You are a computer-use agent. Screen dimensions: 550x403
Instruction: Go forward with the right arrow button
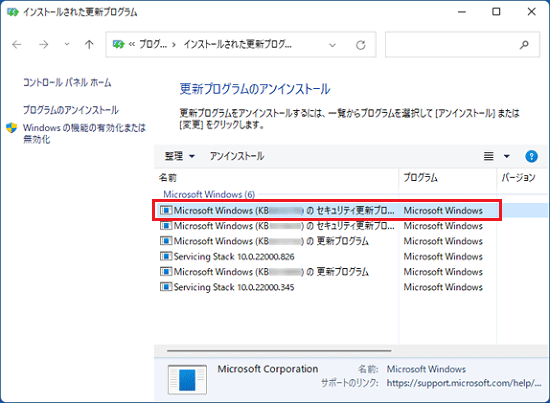tap(43, 45)
